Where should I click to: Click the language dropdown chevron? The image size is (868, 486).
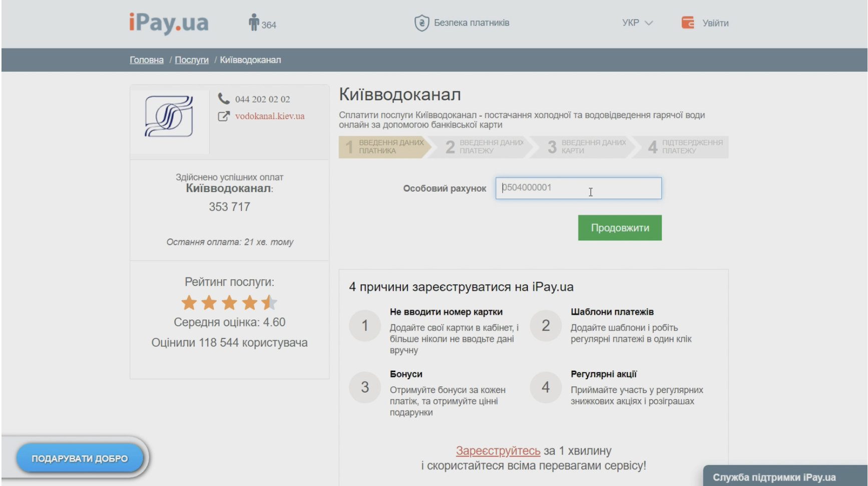pos(649,23)
